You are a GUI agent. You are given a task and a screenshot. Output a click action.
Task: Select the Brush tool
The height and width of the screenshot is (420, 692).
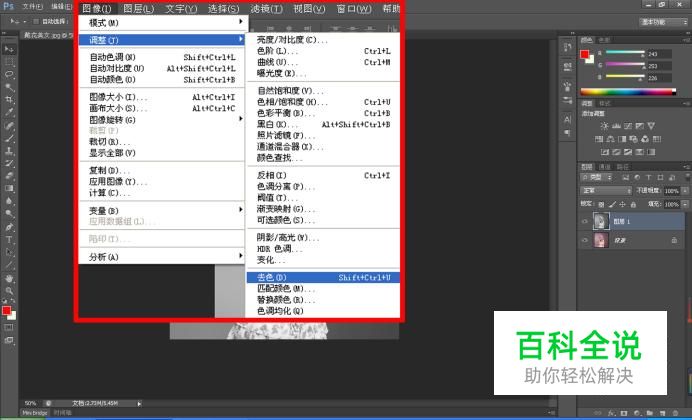pyautogui.click(x=9, y=138)
